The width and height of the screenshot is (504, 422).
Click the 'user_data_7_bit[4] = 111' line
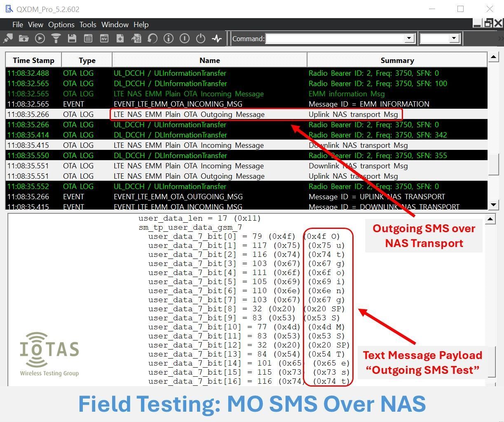tap(246, 273)
